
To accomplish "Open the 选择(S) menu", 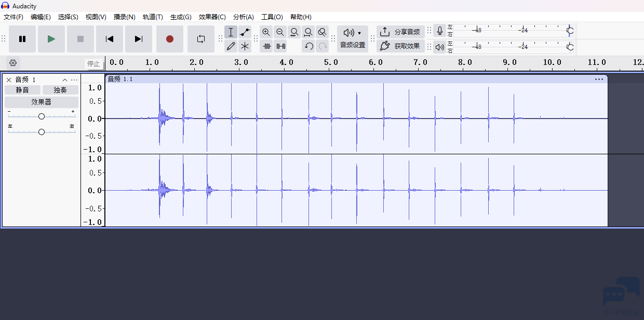I will coord(69,17).
